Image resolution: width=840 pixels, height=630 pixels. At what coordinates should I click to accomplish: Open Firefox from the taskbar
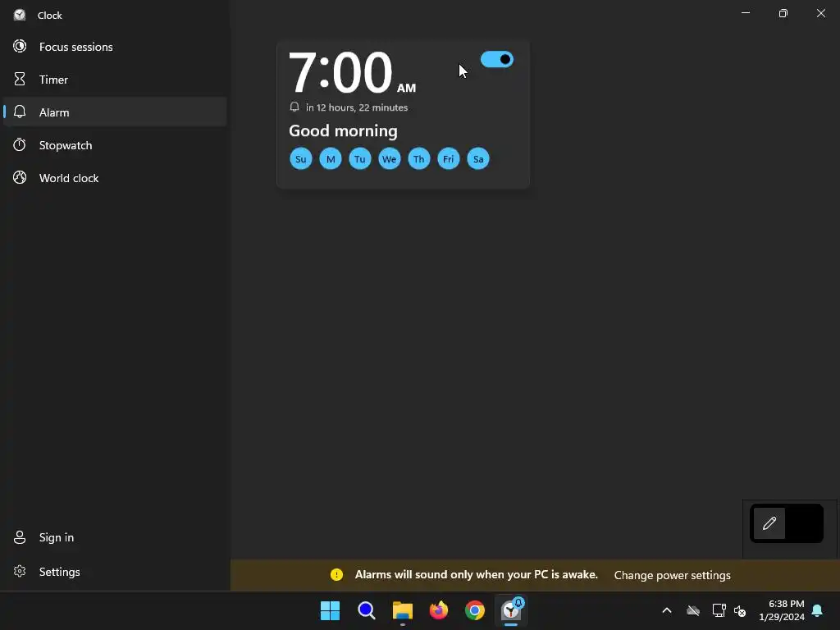point(439,610)
